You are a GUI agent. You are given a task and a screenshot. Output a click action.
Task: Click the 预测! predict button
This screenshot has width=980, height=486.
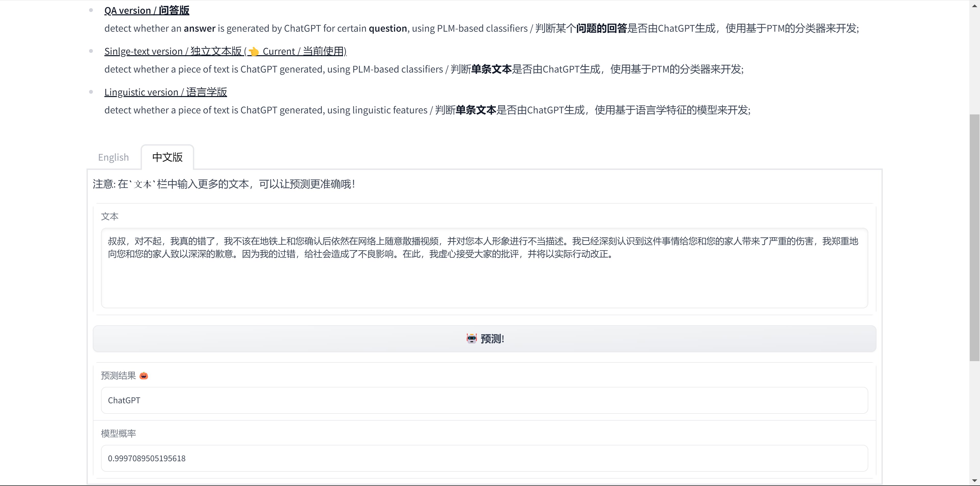[x=484, y=339]
